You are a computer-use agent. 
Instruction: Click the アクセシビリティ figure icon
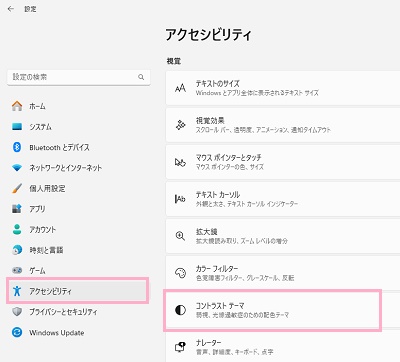point(17,291)
